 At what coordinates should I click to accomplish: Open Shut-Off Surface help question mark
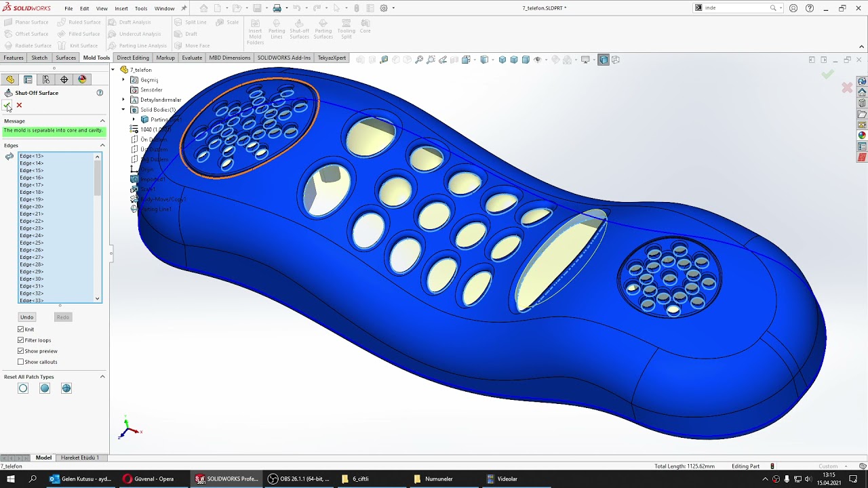[x=100, y=93]
